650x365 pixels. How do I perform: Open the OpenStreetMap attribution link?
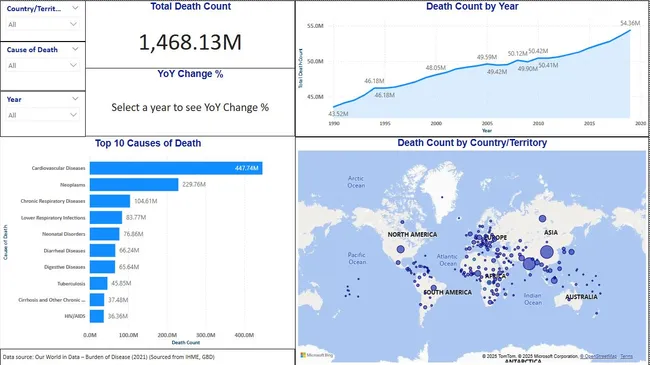pyautogui.click(x=598, y=356)
